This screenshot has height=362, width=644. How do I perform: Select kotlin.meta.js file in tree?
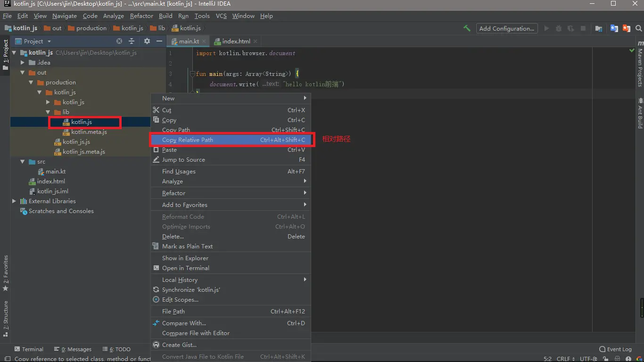[x=85, y=132]
